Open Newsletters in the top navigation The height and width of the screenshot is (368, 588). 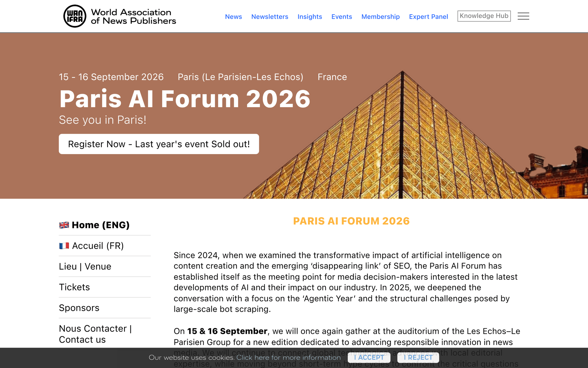pyautogui.click(x=270, y=17)
